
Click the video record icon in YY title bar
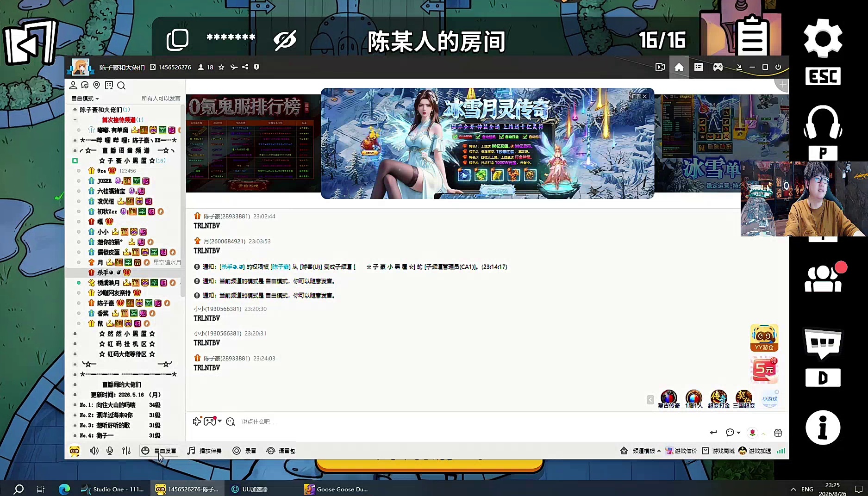tap(660, 68)
